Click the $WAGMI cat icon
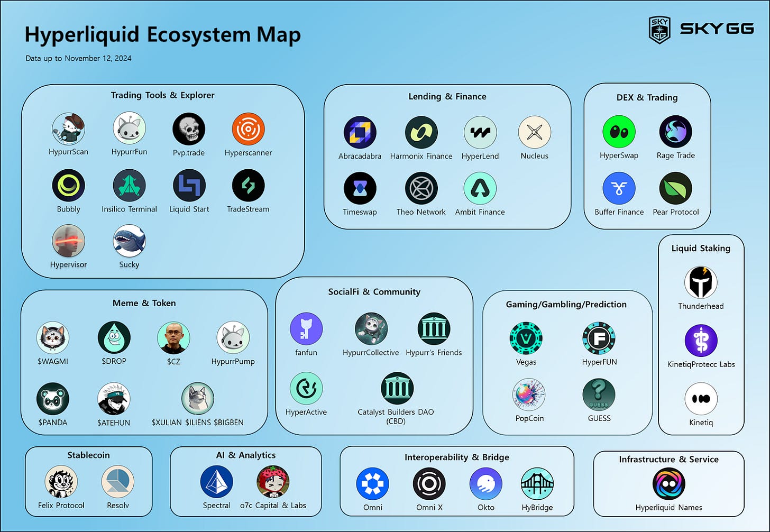This screenshot has width=770, height=532. 53,337
